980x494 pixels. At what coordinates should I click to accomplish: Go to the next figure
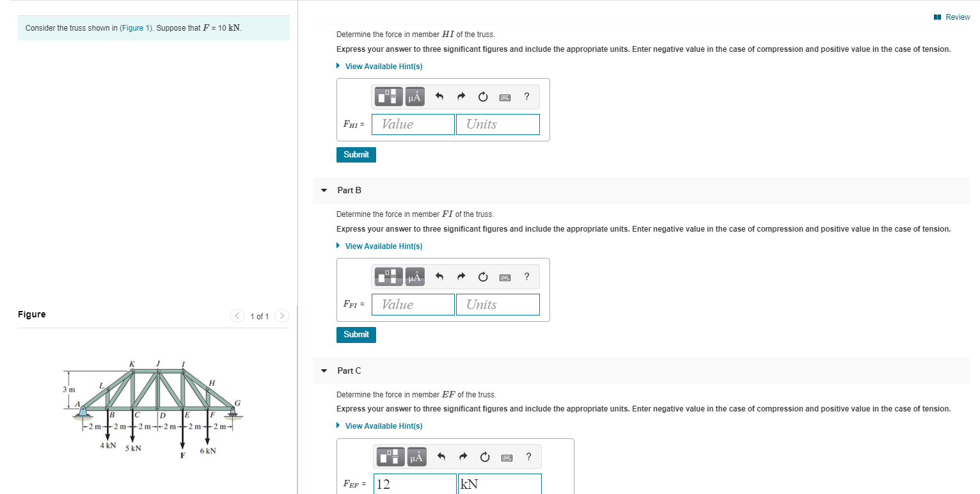(x=282, y=315)
